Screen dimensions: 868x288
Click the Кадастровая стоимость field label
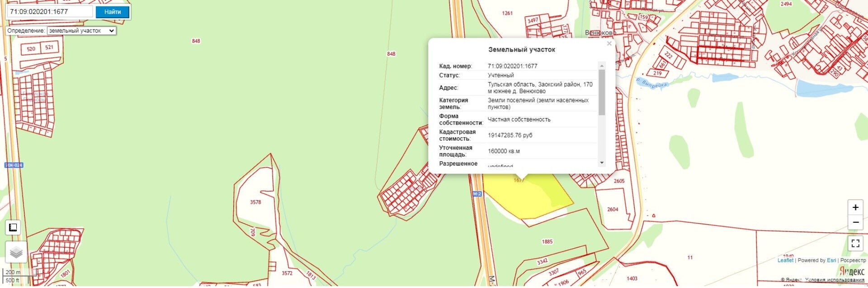point(458,135)
